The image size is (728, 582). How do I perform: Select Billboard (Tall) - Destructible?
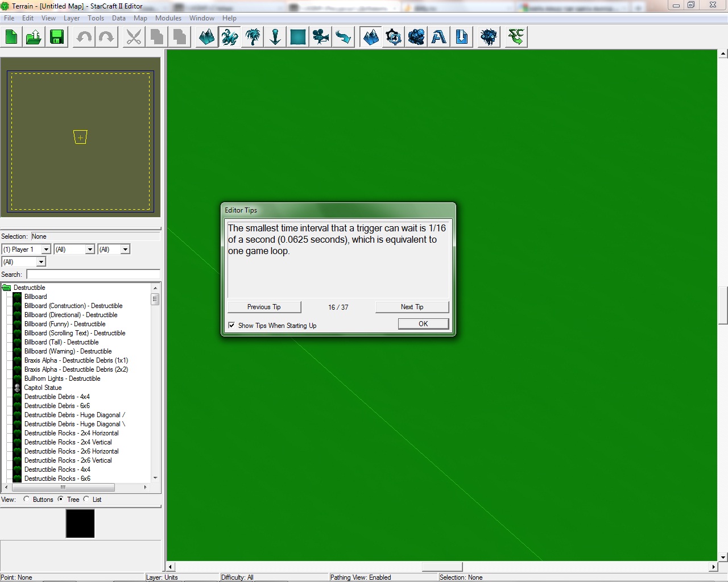pos(61,342)
